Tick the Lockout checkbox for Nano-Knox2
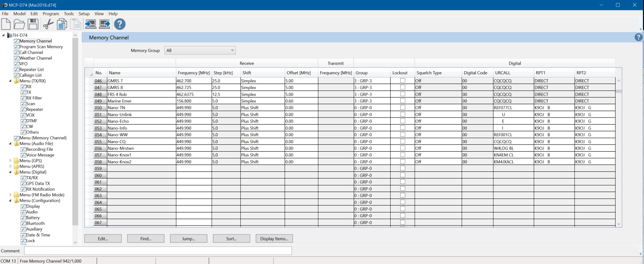This screenshot has width=644, height=264. (403, 162)
